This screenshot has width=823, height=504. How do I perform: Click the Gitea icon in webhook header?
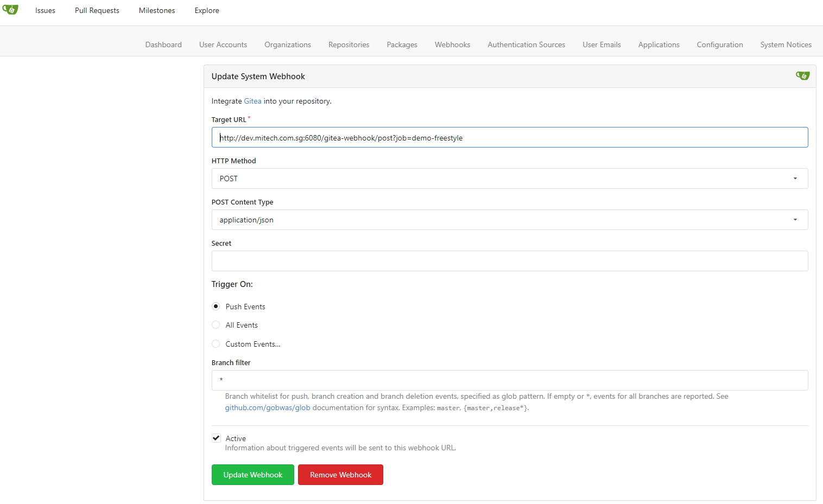[x=802, y=76]
